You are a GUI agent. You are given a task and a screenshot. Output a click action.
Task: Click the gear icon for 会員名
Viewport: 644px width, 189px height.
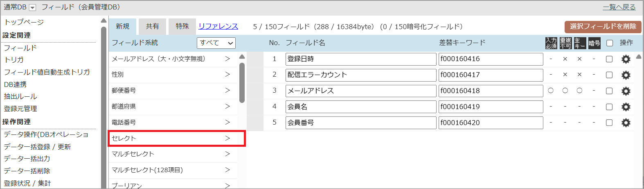(x=626, y=107)
